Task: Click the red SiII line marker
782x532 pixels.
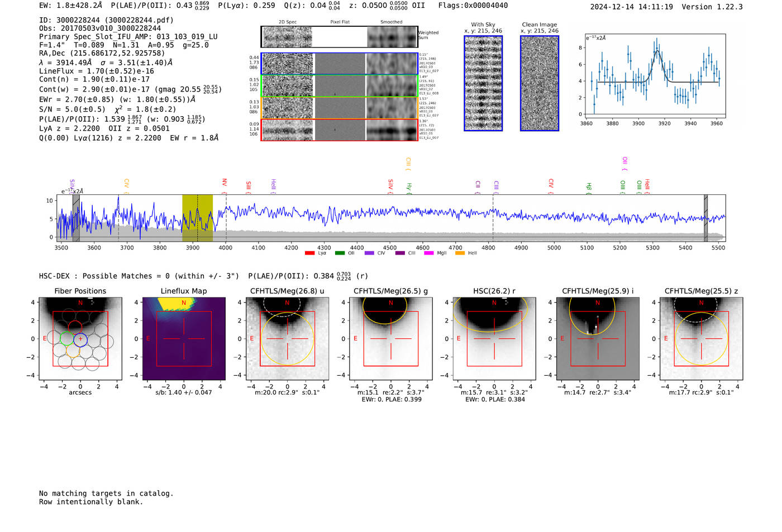Action: [x=249, y=187]
